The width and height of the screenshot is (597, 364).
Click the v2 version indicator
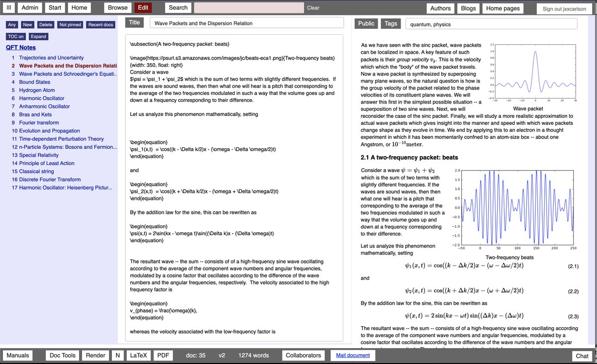pos(222,356)
